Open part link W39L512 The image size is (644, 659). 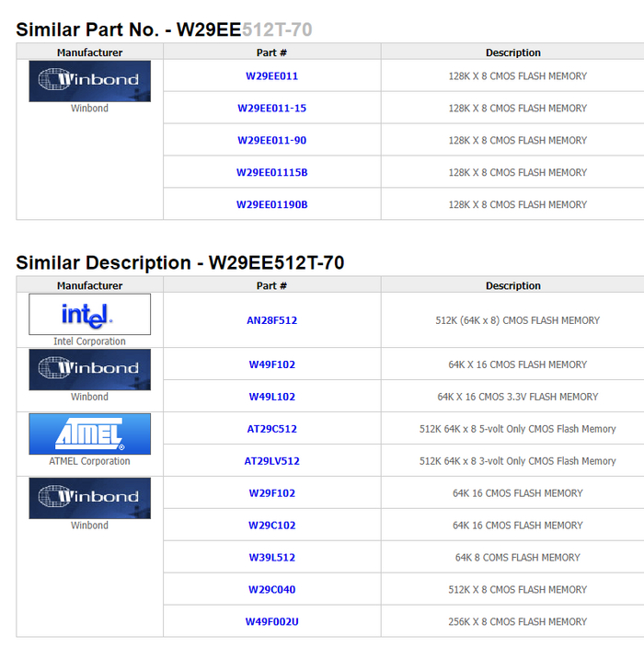(x=271, y=557)
